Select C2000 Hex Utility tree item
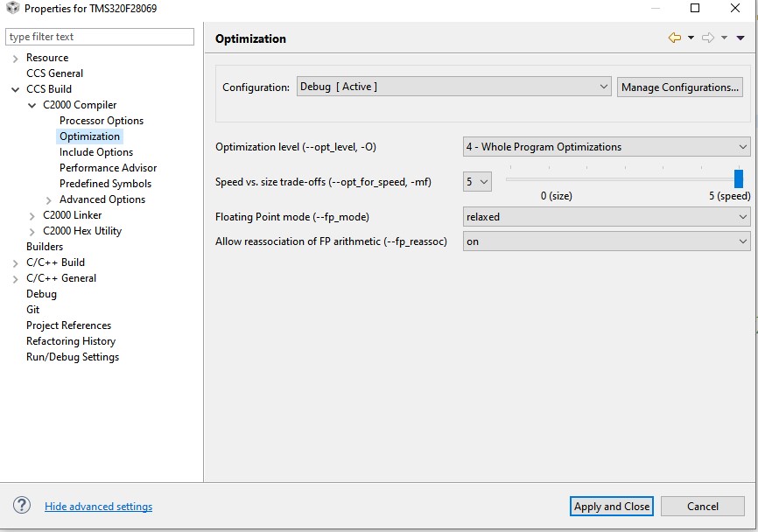The height and width of the screenshot is (532, 758). [82, 231]
